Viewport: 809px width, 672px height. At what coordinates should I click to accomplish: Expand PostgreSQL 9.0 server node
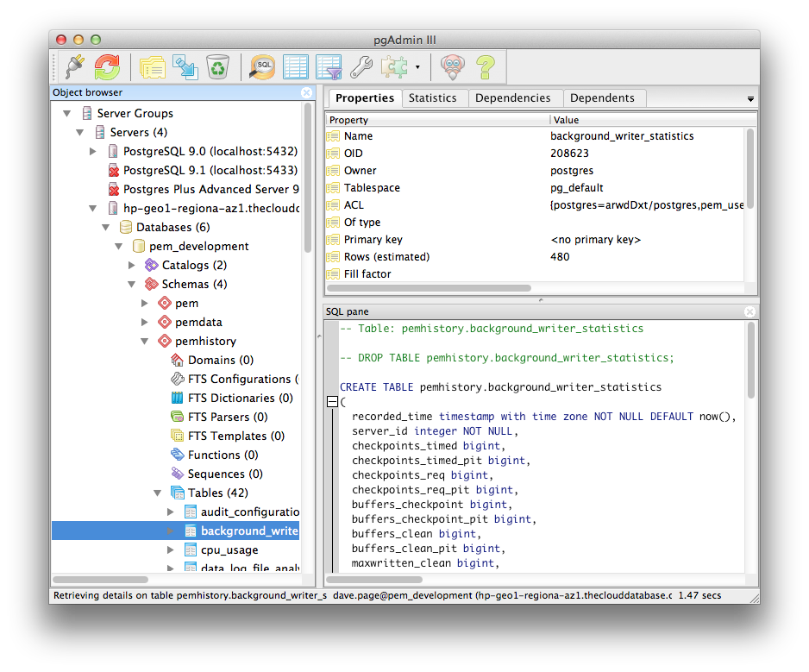click(93, 151)
